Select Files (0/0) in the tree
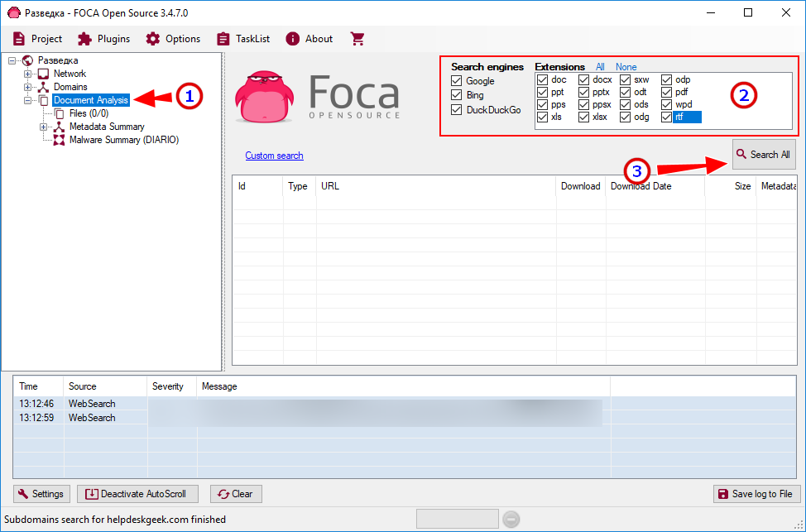This screenshot has height=532, width=806. pos(89,113)
